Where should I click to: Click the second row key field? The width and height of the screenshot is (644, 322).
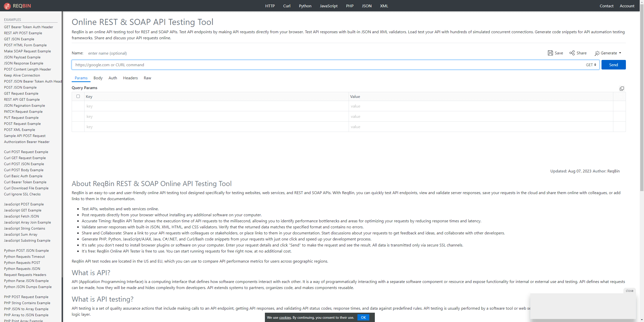217,117
